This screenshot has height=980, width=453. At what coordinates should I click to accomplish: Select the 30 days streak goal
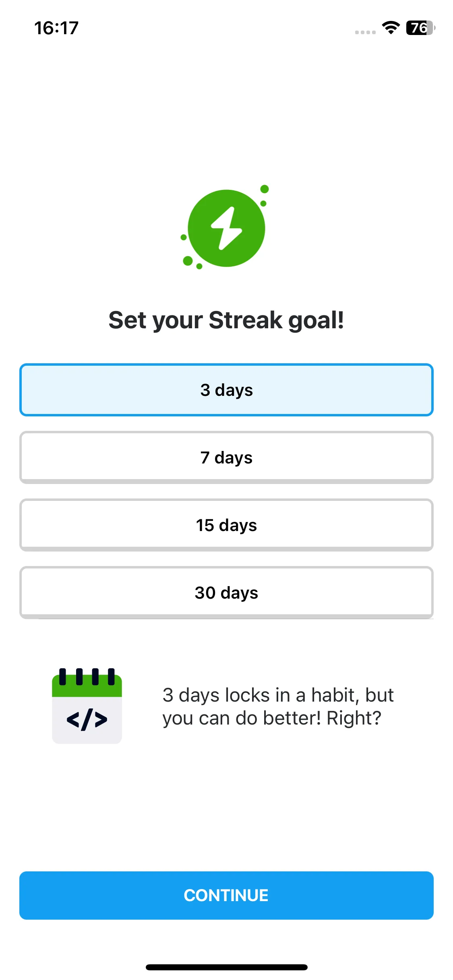[x=226, y=593]
